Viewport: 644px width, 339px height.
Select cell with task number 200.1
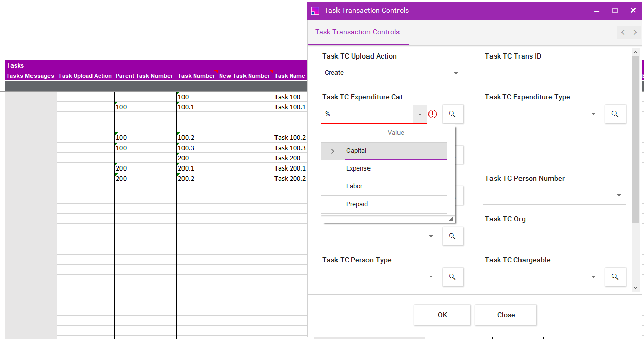[x=197, y=168]
